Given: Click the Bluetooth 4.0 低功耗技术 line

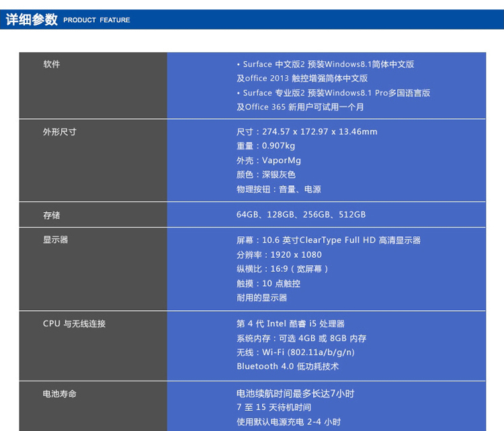Looking at the screenshot, I should (288, 367).
